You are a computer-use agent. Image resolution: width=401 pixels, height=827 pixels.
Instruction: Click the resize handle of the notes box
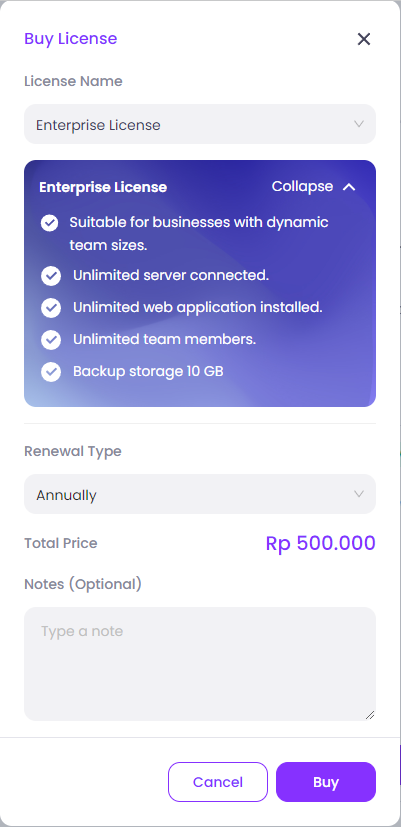tap(370, 715)
